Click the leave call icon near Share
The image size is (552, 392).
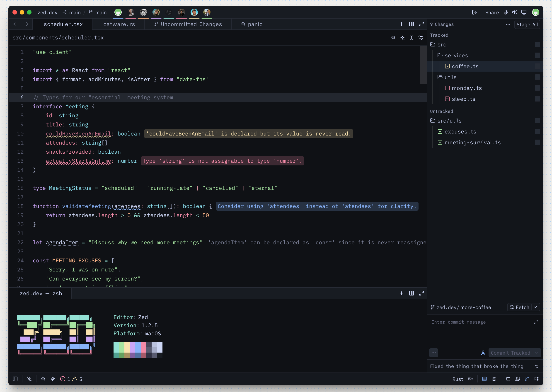(x=474, y=12)
